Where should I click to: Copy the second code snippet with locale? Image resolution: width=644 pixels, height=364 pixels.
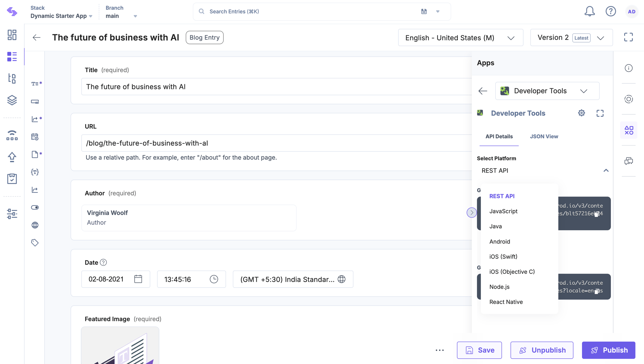[x=597, y=292]
